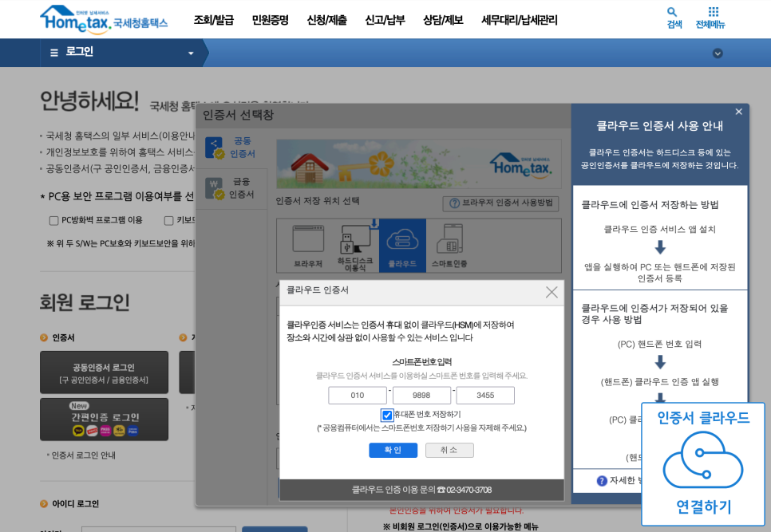Click the 인증서 선택창 title
Viewport: 771px width, 532px height.
pos(238,115)
